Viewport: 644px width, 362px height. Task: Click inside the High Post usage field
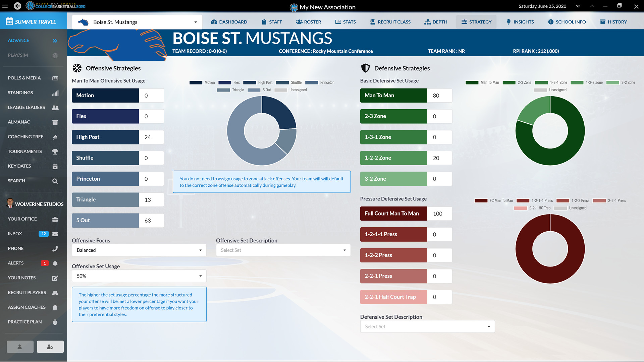pyautogui.click(x=151, y=137)
